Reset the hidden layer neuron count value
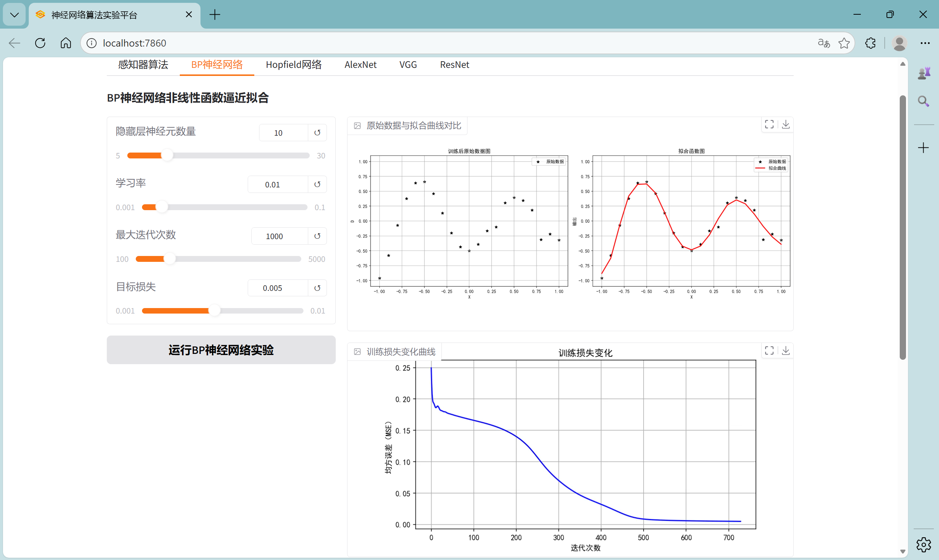 [317, 133]
